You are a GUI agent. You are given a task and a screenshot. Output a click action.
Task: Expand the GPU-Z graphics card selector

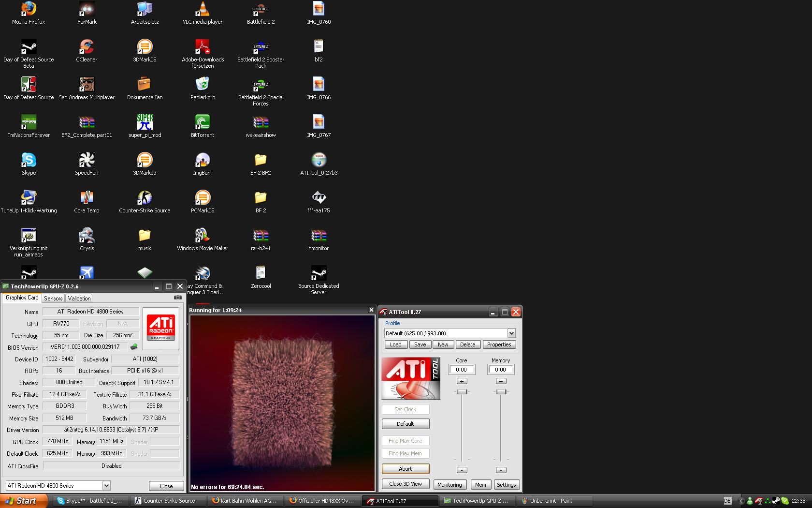point(106,485)
